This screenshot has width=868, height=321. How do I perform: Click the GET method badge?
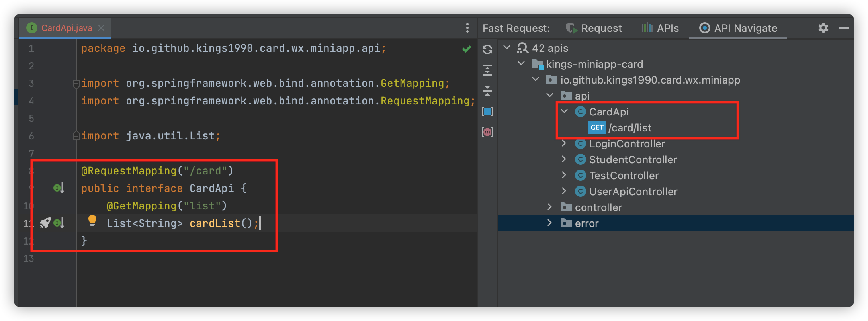[x=597, y=128]
